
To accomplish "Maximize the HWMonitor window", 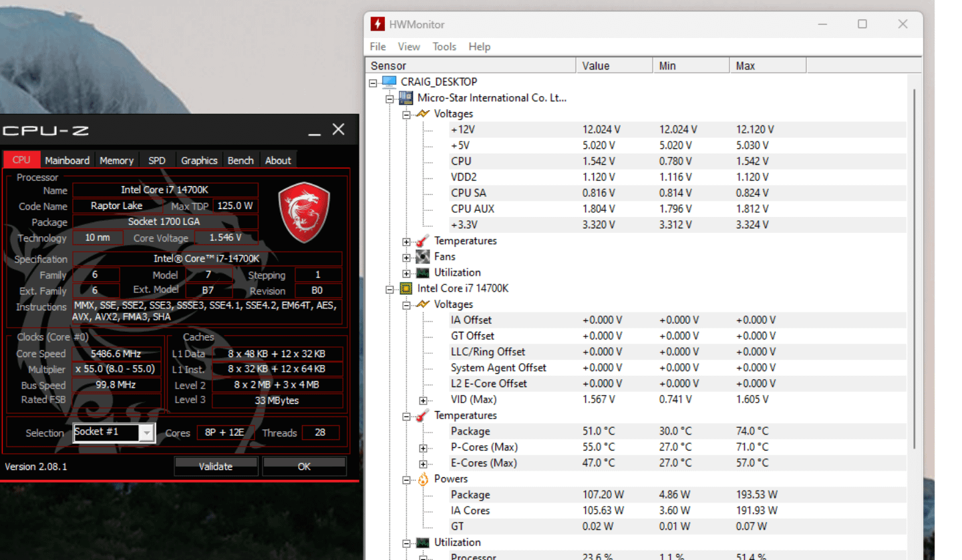I will click(862, 24).
